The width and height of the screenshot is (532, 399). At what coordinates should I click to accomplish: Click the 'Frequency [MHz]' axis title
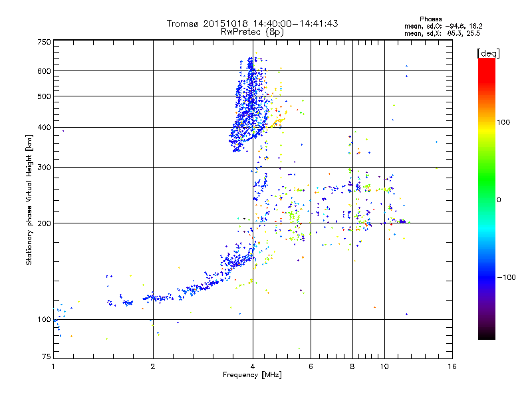[x=252, y=375]
